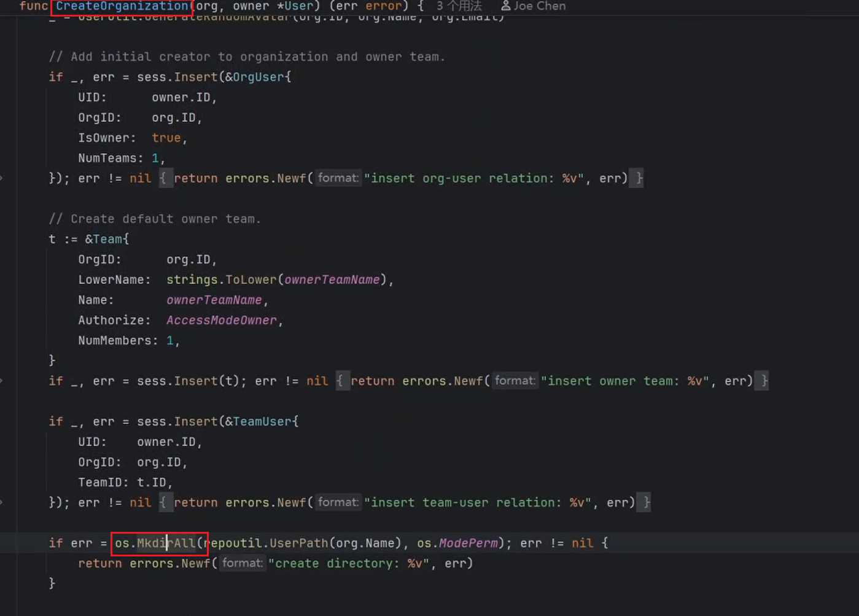Click the gutter fold arrow beside insert owner team line

coord(2,381)
